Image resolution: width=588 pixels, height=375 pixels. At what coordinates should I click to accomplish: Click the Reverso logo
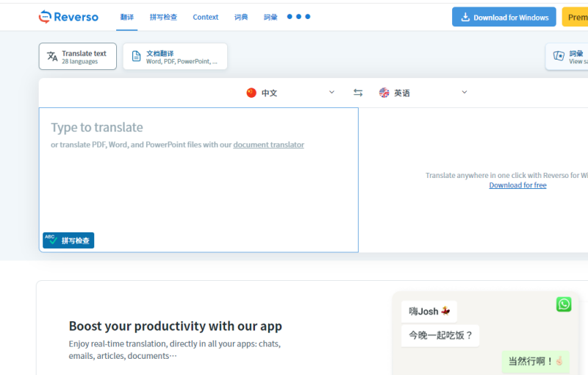pyautogui.click(x=68, y=17)
